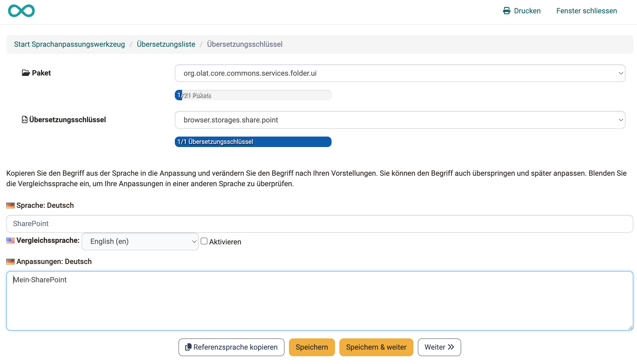Click Speichern & weiter button

click(x=376, y=347)
